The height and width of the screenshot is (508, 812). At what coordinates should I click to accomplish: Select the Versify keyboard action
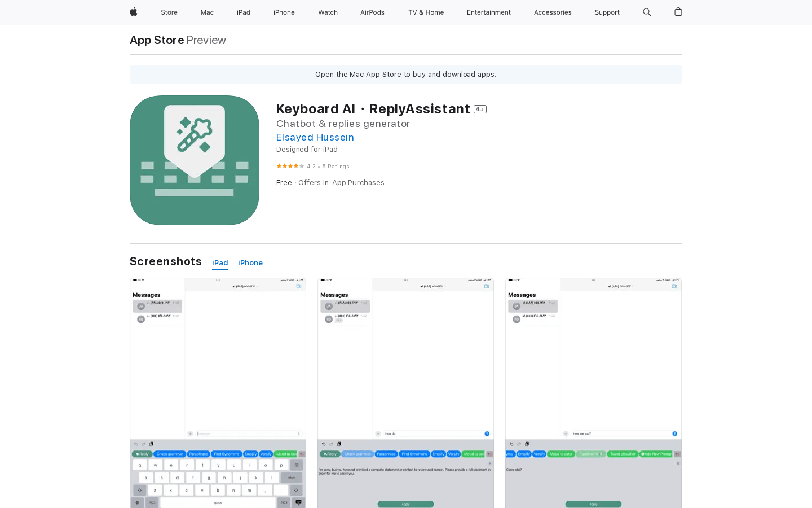(266, 454)
